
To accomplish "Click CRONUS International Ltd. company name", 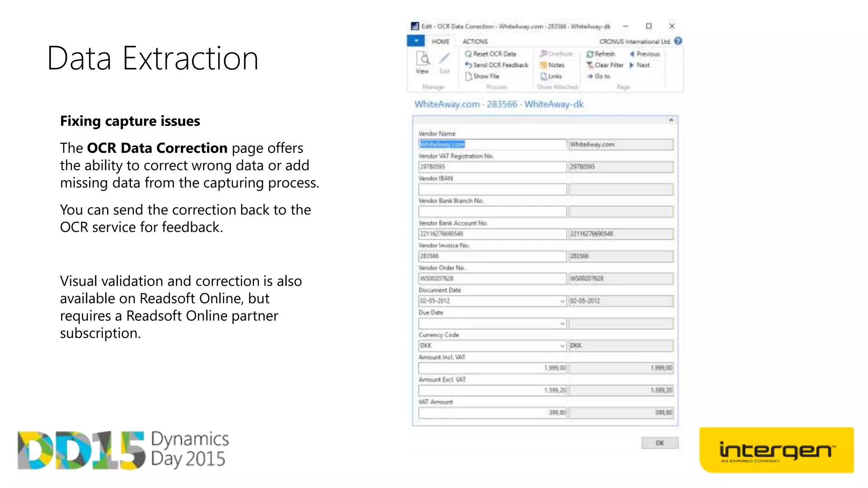I will [x=634, y=42].
